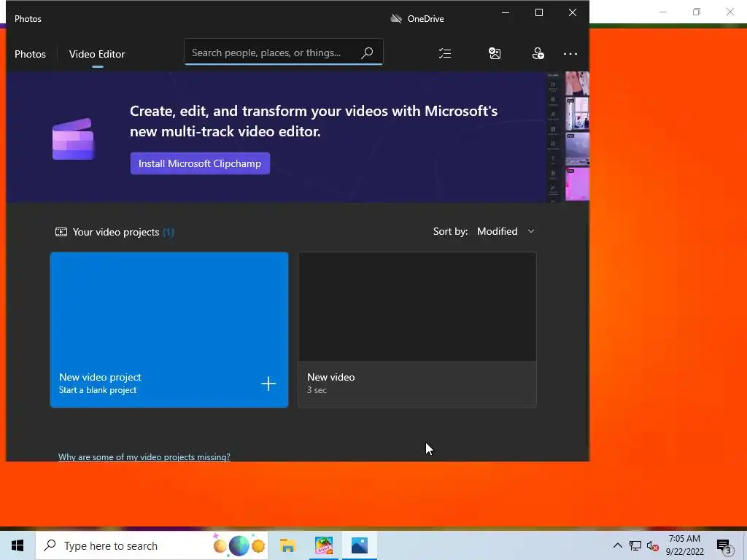Show hidden system tray icons
Image resolution: width=747 pixels, height=560 pixels.
point(617,545)
